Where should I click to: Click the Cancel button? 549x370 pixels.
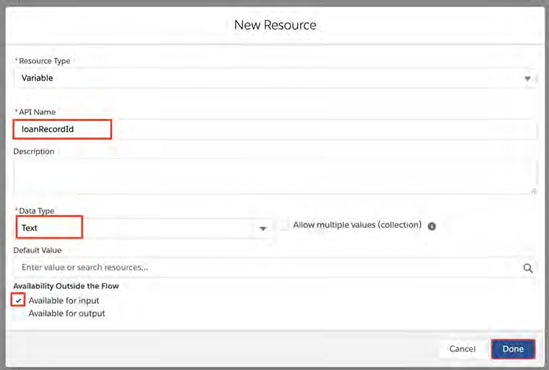coord(462,349)
